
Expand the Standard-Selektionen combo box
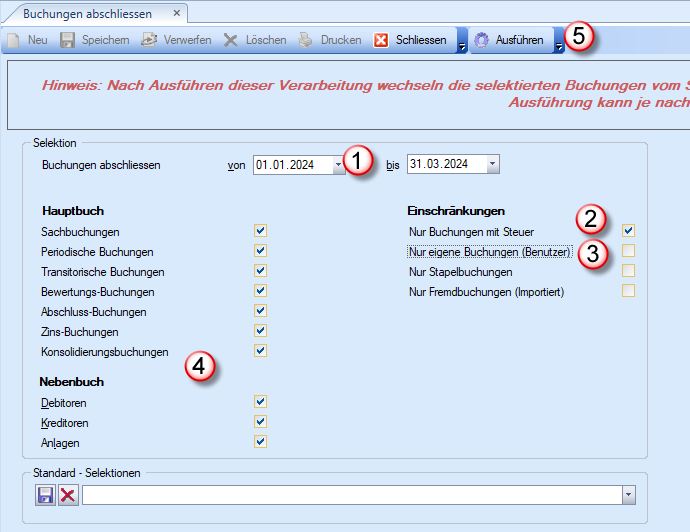coord(628,495)
